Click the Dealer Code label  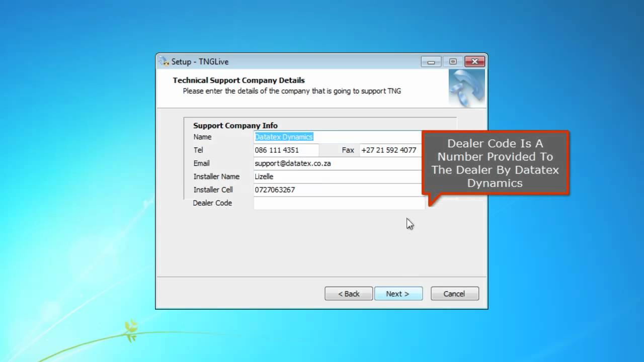click(x=212, y=203)
